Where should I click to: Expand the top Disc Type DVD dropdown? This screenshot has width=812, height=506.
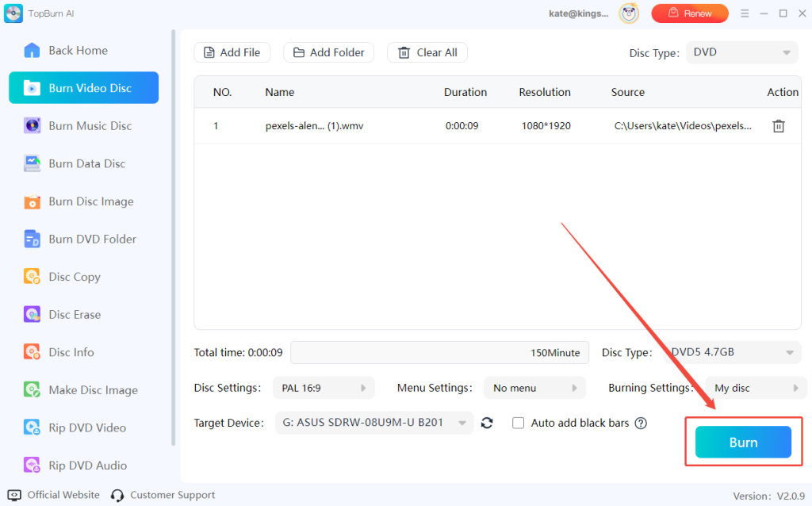[x=742, y=53]
